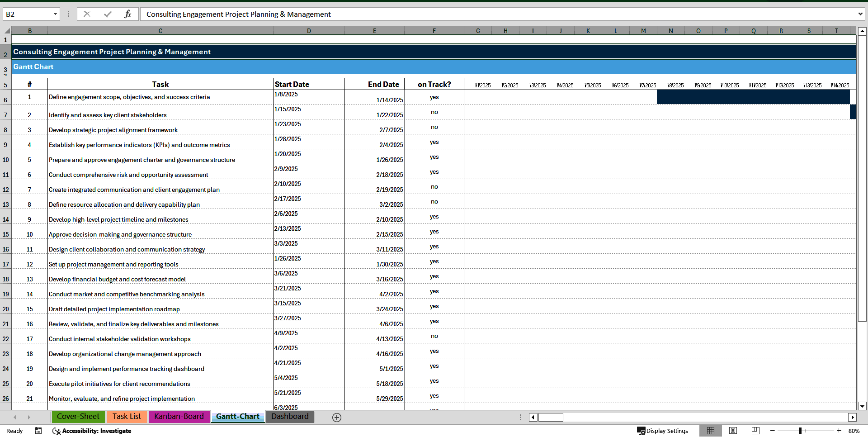Confirm cell entry with the Enter checkmark icon
Image resolution: width=868 pixels, height=437 pixels.
107,14
